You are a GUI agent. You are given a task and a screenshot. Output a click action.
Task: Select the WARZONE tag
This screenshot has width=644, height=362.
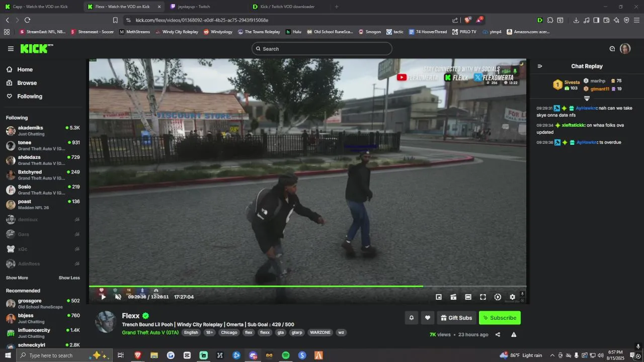pyautogui.click(x=320, y=333)
